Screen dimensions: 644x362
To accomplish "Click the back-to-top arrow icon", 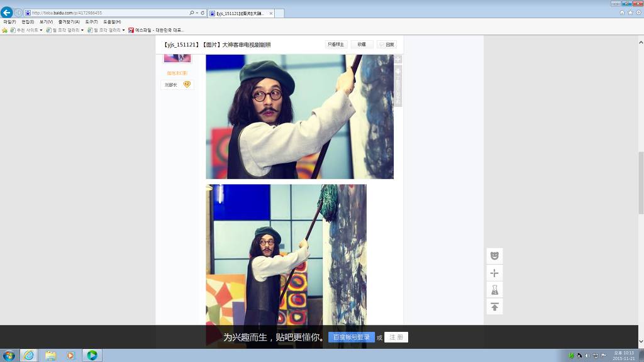I will click(494, 307).
